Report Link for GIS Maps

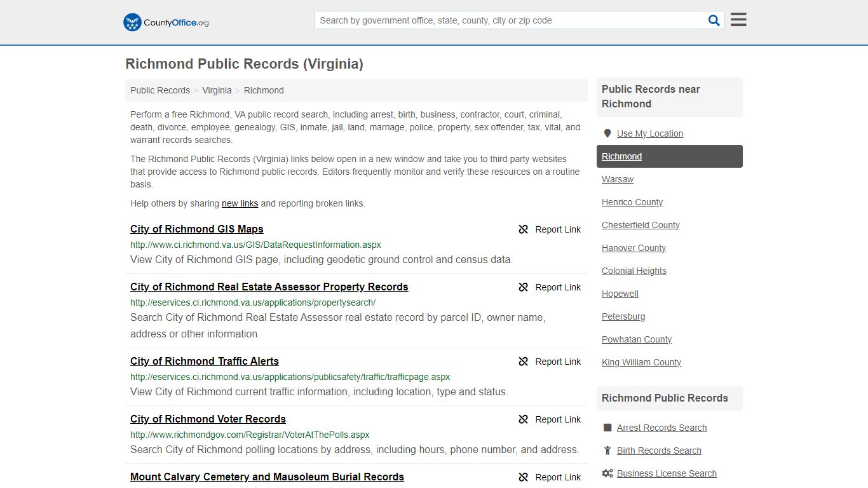pos(558,229)
